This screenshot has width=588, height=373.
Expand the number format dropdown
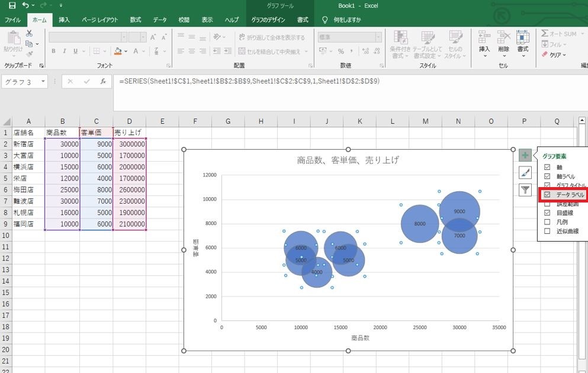(378, 37)
